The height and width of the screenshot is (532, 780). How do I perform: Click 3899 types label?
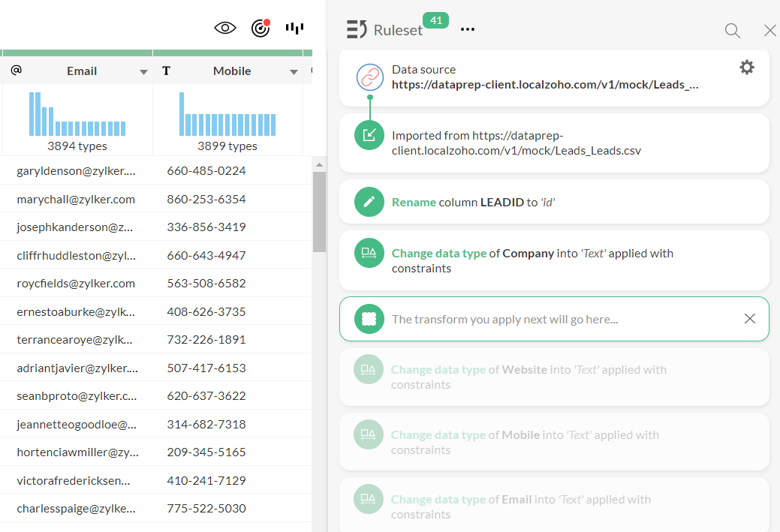227,146
